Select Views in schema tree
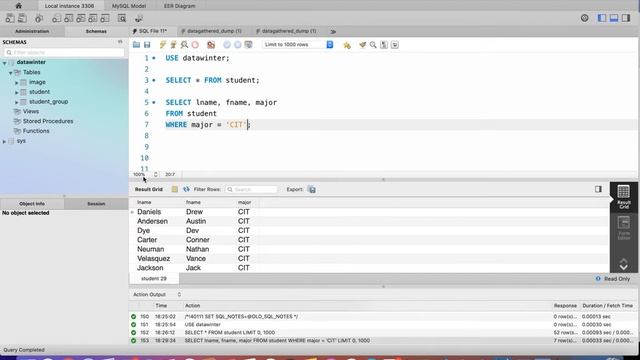 pos(31,111)
